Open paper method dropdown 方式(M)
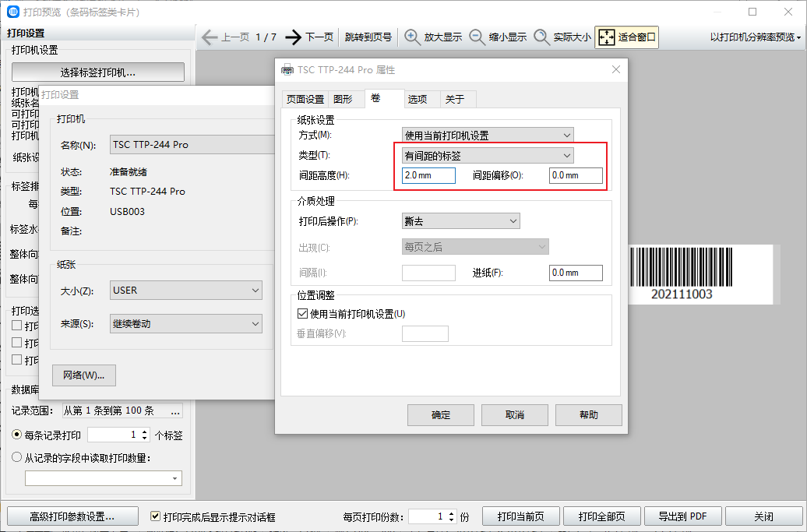This screenshot has height=532, width=807. [488, 136]
